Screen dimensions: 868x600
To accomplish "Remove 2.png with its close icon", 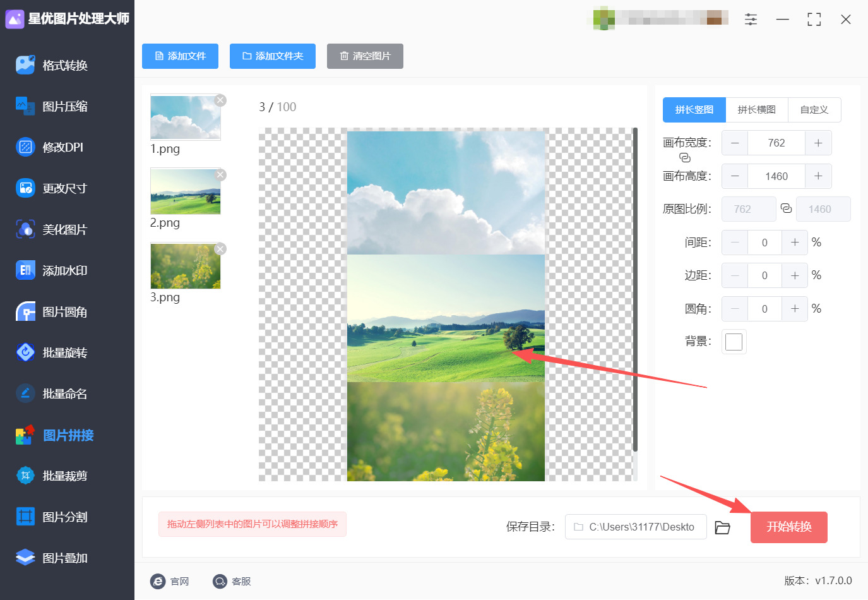I will pyautogui.click(x=220, y=175).
